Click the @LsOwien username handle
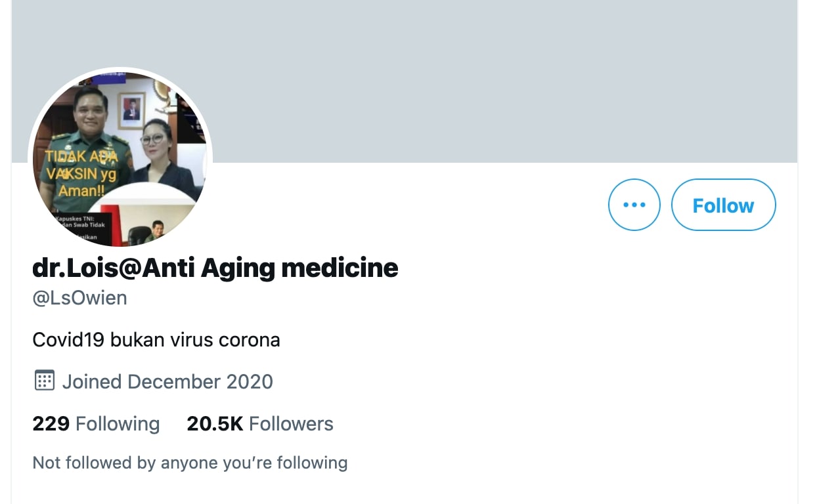Viewport: 817px width, 504px height. (x=79, y=297)
